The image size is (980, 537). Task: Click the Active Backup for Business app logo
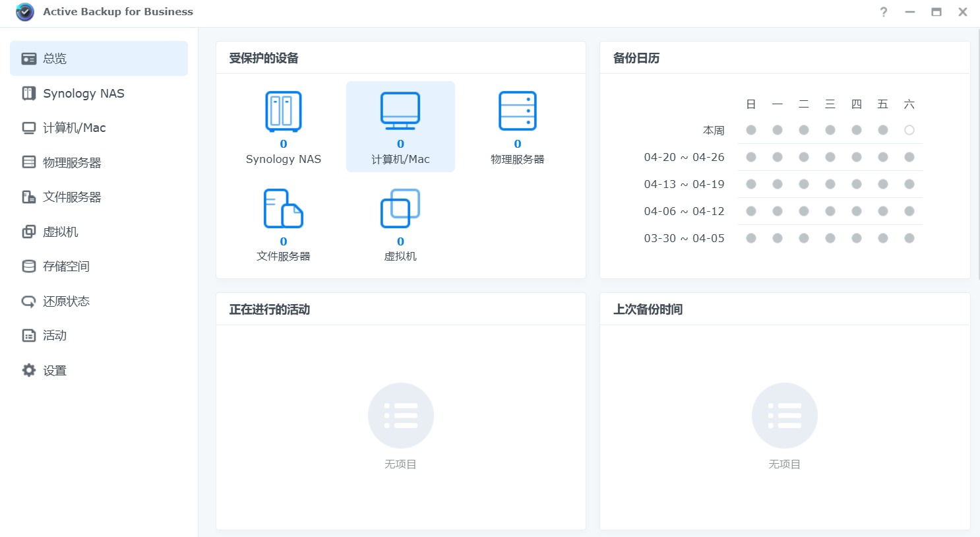pyautogui.click(x=25, y=12)
